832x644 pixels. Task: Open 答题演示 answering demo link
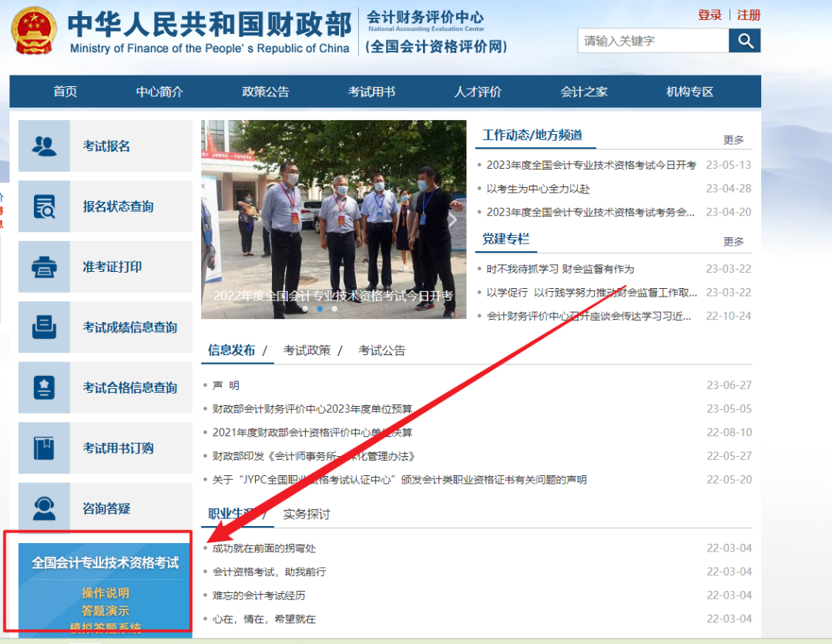105,611
